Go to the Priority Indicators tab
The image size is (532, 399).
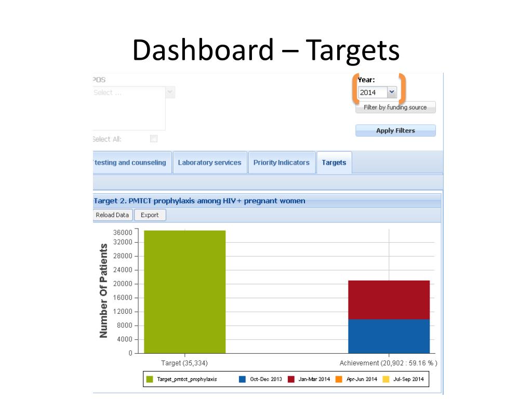coord(281,163)
